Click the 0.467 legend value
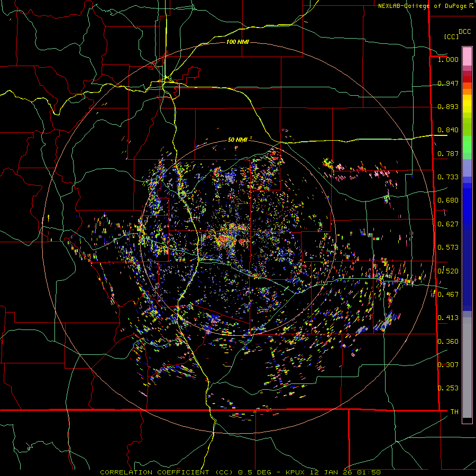The height and width of the screenshot is (476, 476). coord(448,295)
